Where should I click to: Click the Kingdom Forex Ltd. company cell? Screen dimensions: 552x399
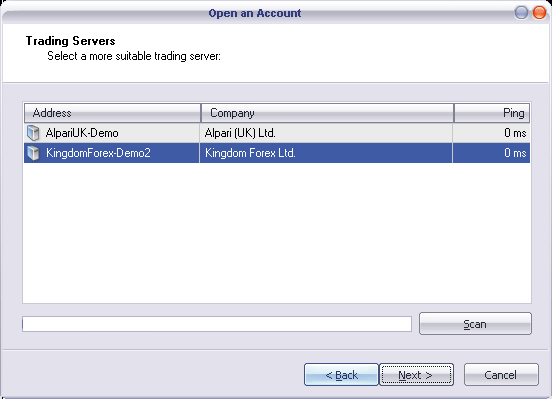pos(326,153)
